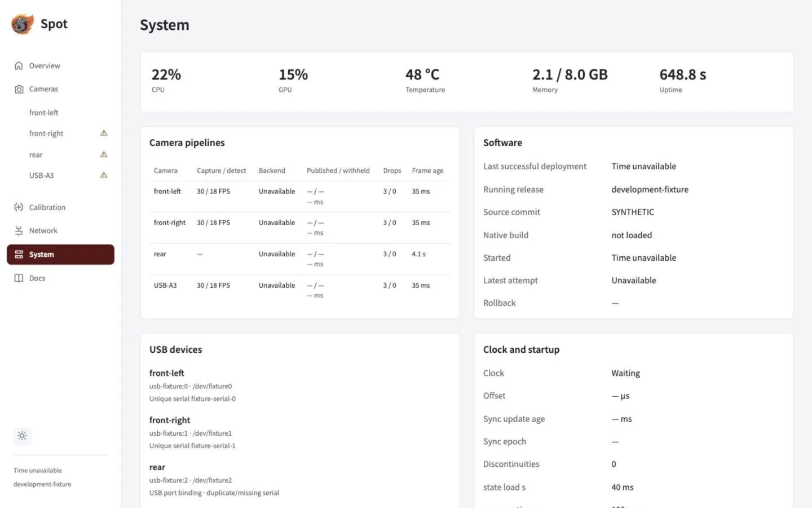Click the 2.1 / 8.0 GB memory value
Screen dimensions: 812x508
point(570,75)
